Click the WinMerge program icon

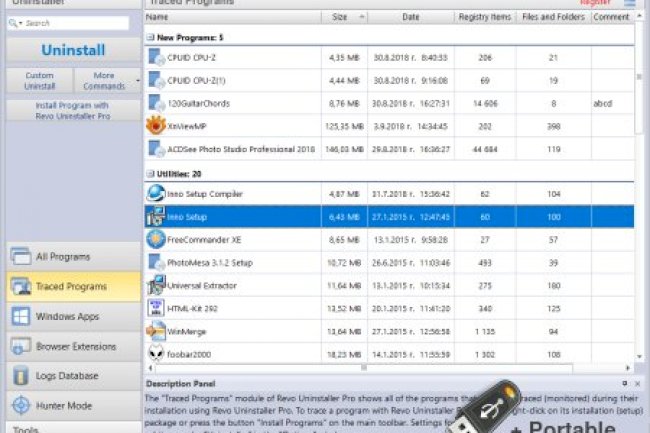click(x=156, y=331)
